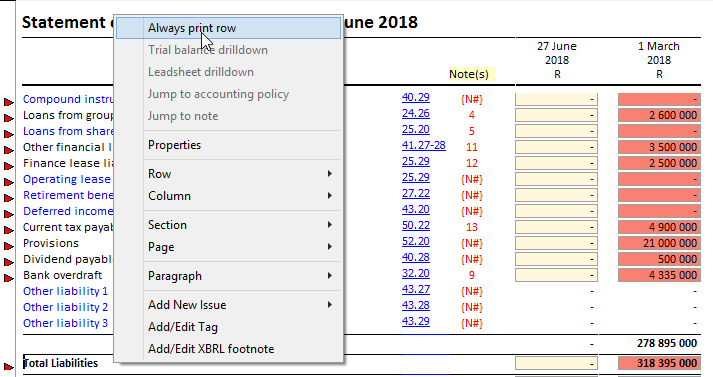Screen dimensions: 713x377
Task: Select the Other liability 3 row label
Action: tap(65, 323)
